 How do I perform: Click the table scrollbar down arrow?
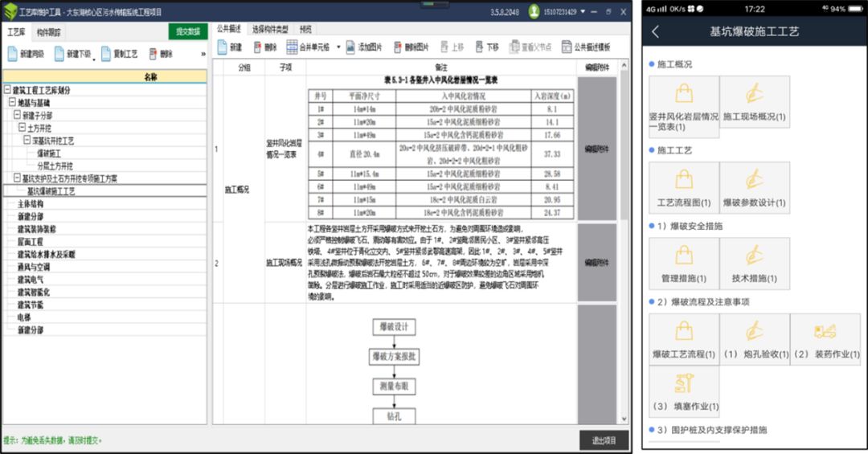(x=624, y=419)
